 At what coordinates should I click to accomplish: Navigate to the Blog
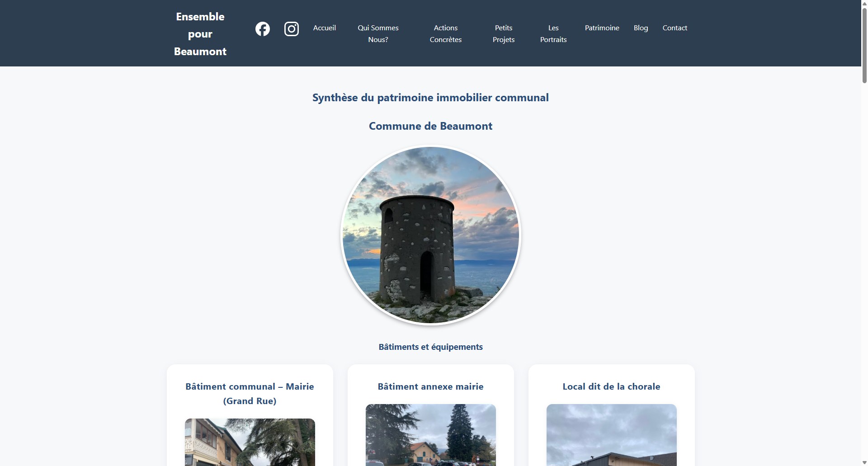tap(641, 28)
